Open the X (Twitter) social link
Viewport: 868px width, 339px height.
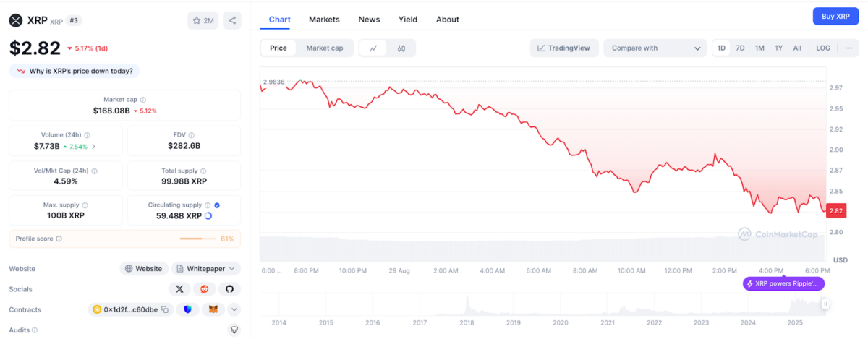point(179,289)
